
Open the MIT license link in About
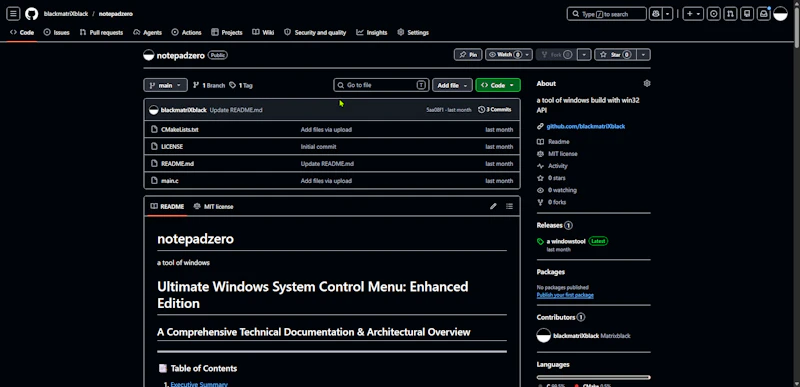(563, 154)
